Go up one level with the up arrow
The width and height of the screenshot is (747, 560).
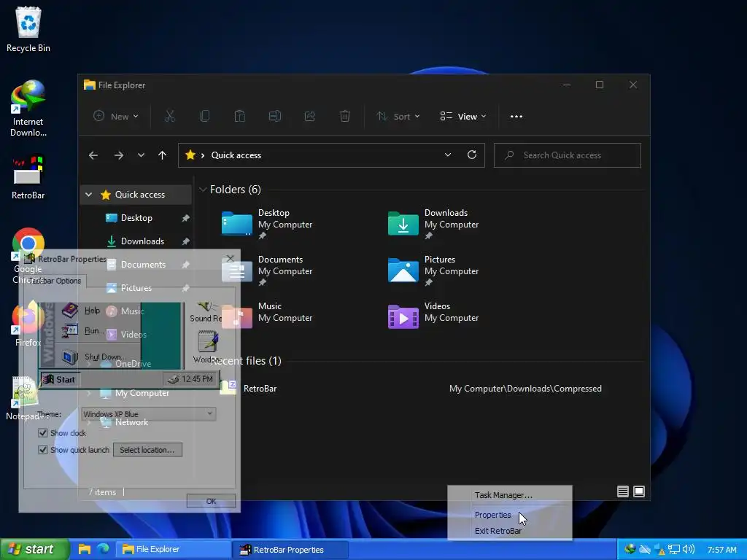[x=163, y=155]
